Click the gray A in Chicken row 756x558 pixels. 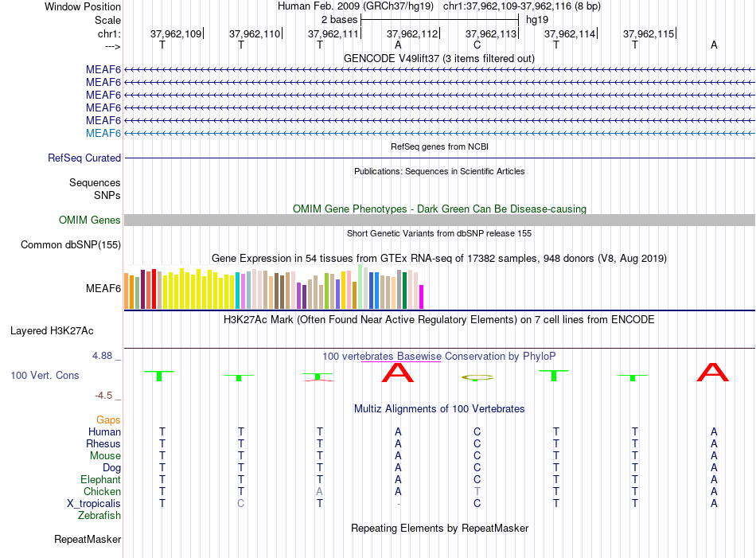(x=319, y=491)
